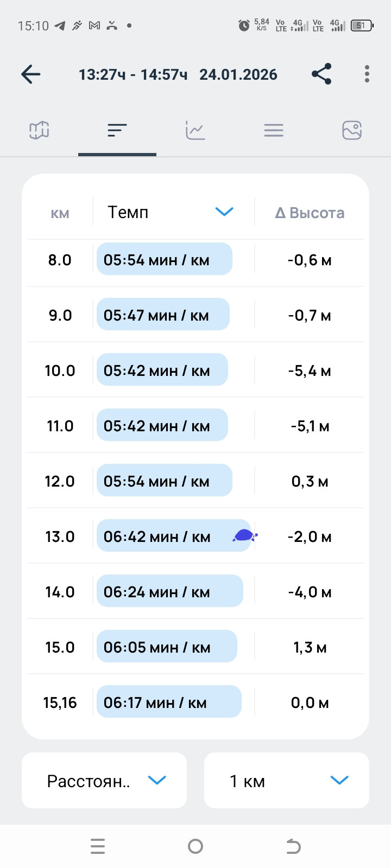Open the 1 км interval dropdown
The image size is (391, 868).
click(x=287, y=780)
